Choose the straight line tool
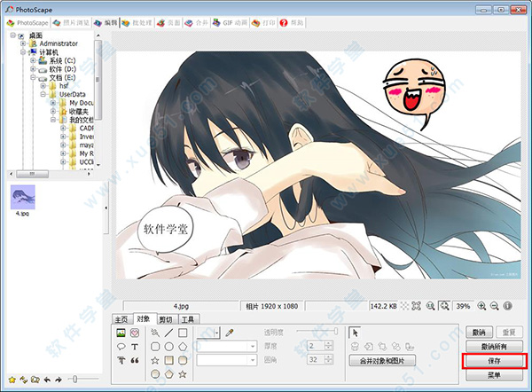 168,333
